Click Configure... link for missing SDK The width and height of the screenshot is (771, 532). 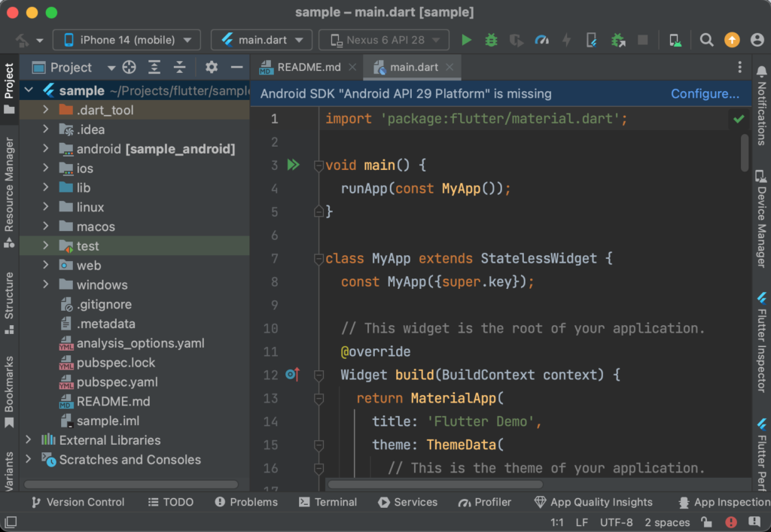point(705,94)
